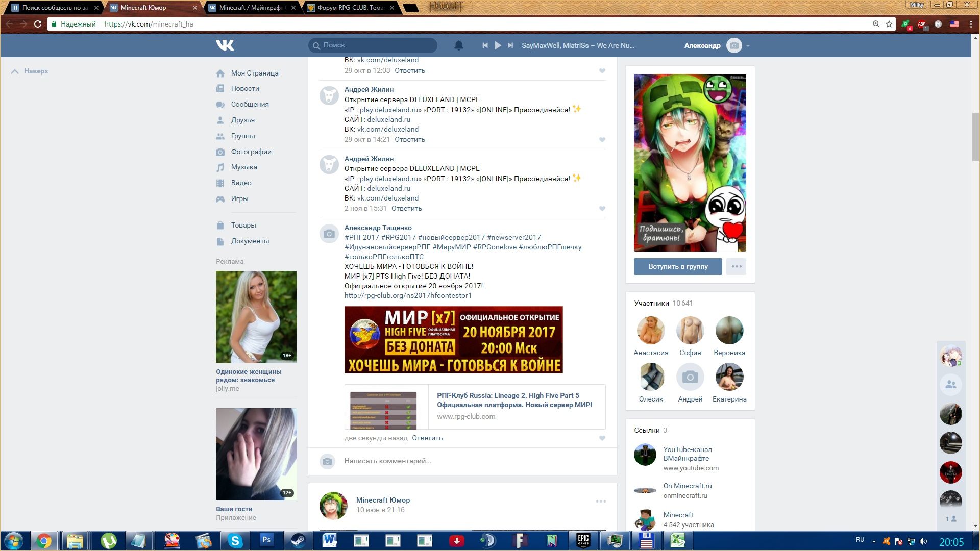Open Epic Games launcher from the taskbar
The height and width of the screenshot is (551, 980).
tap(583, 540)
